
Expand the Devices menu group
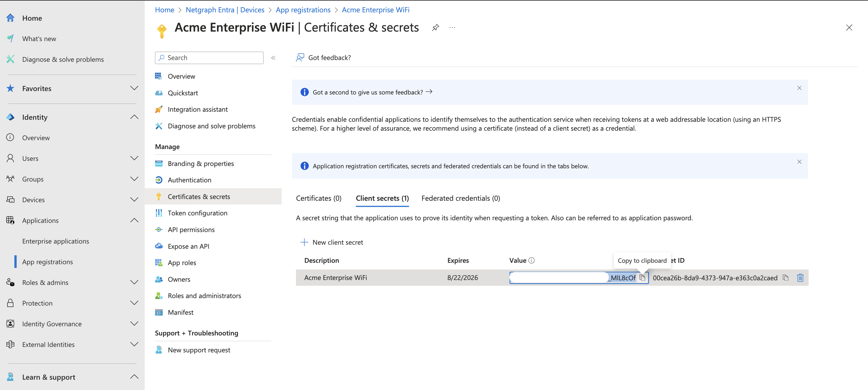coord(134,200)
